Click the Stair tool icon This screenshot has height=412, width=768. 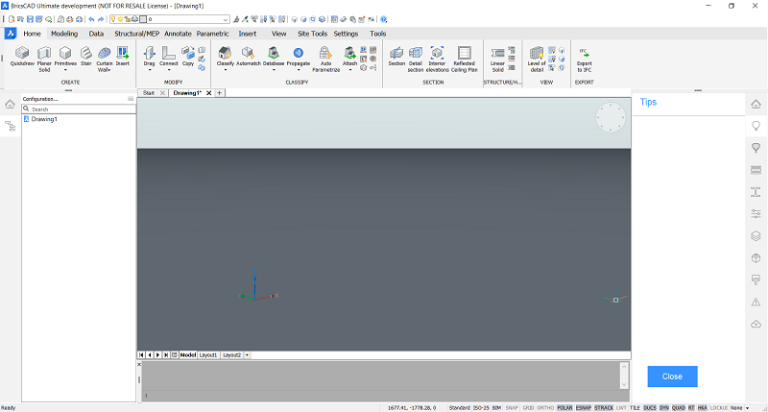[86, 56]
